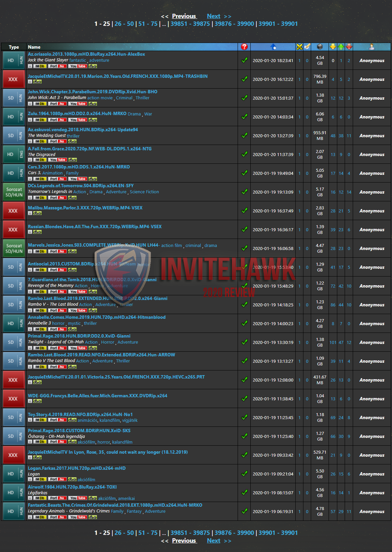
Task: Click the HD ENG badge for A.Fall.from.Grace
Action: pyautogui.click(x=14, y=154)
